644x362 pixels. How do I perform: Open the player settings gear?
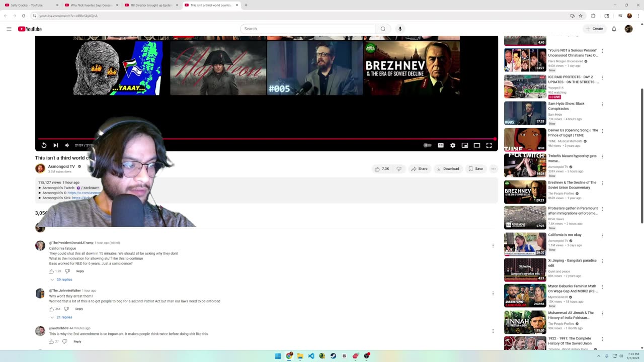tap(453, 145)
